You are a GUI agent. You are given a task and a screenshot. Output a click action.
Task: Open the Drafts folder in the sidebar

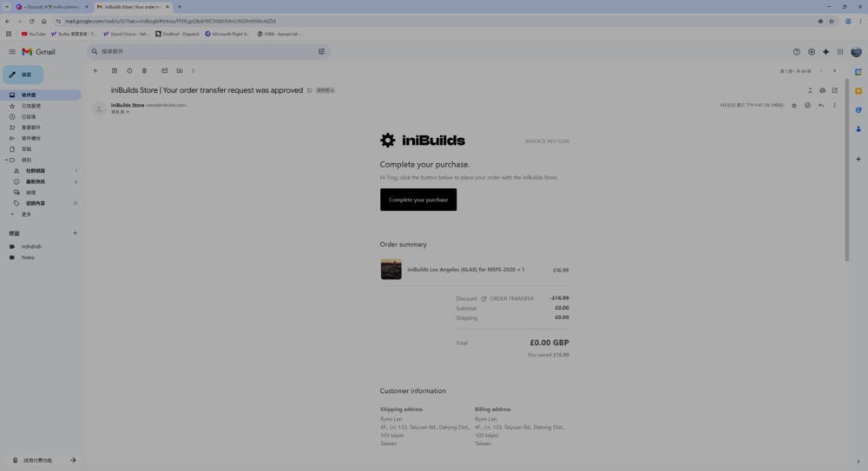[26, 149]
